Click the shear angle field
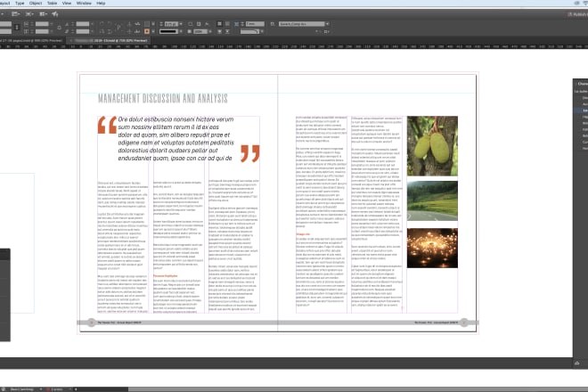This screenshot has width=588, height=392. click(83, 31)
